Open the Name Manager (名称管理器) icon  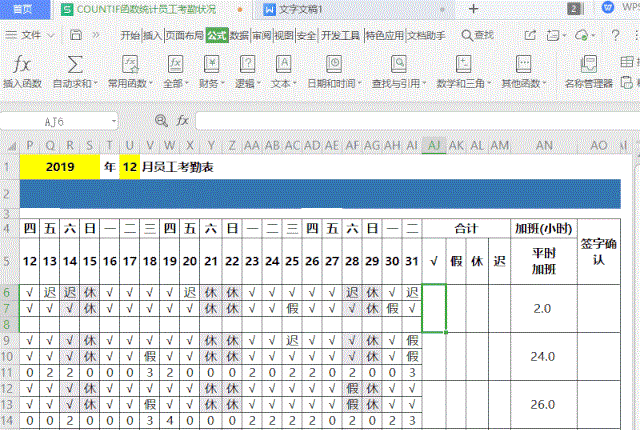click(589, 64)
